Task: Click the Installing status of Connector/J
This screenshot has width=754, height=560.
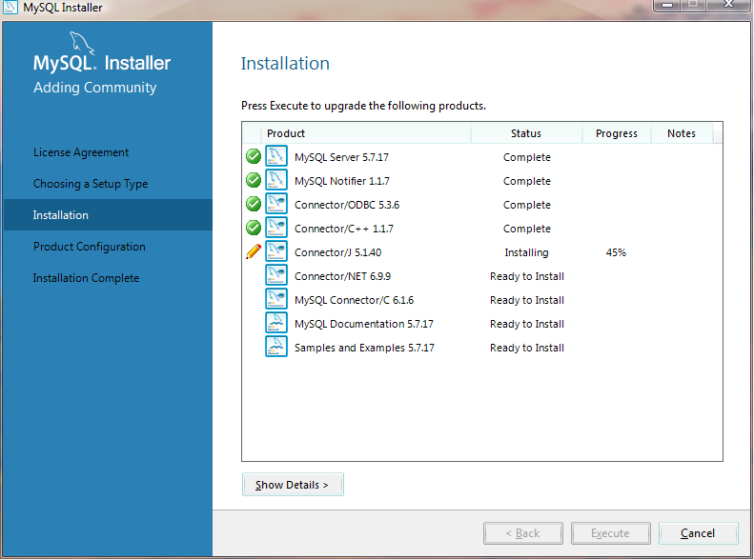Action: coord(526,252)
